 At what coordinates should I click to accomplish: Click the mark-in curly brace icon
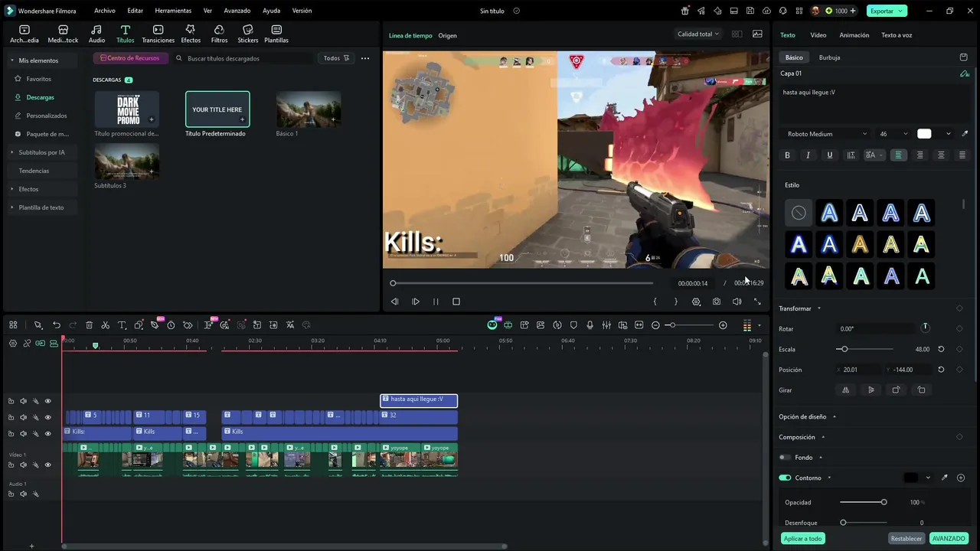coord(655,302)
